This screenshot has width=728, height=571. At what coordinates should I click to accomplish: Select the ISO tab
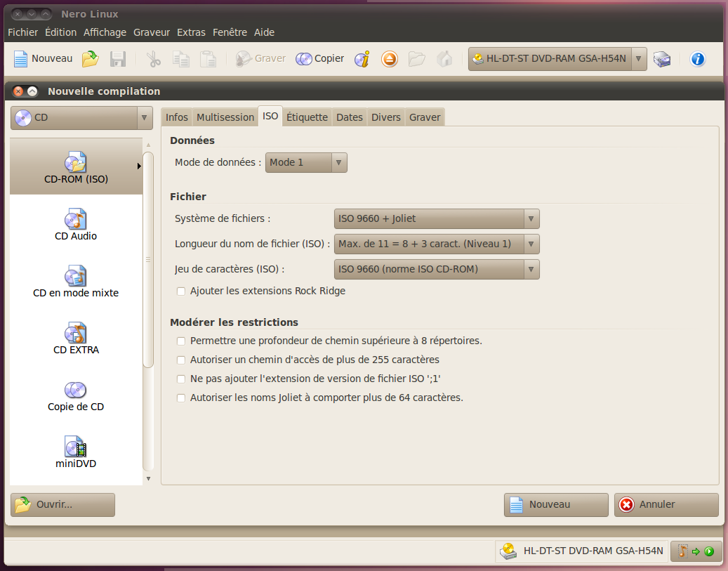click(270, 116)
